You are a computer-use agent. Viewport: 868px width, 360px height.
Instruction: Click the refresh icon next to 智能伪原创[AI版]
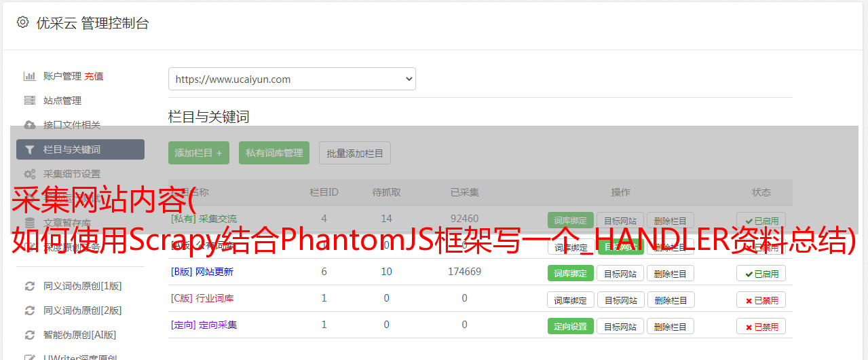(x=30, y=335)
